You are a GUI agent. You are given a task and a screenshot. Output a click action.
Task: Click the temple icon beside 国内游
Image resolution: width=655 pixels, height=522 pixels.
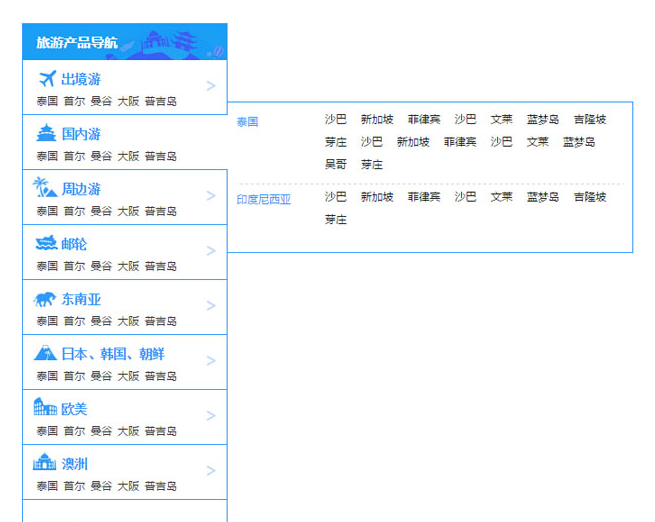46,134
